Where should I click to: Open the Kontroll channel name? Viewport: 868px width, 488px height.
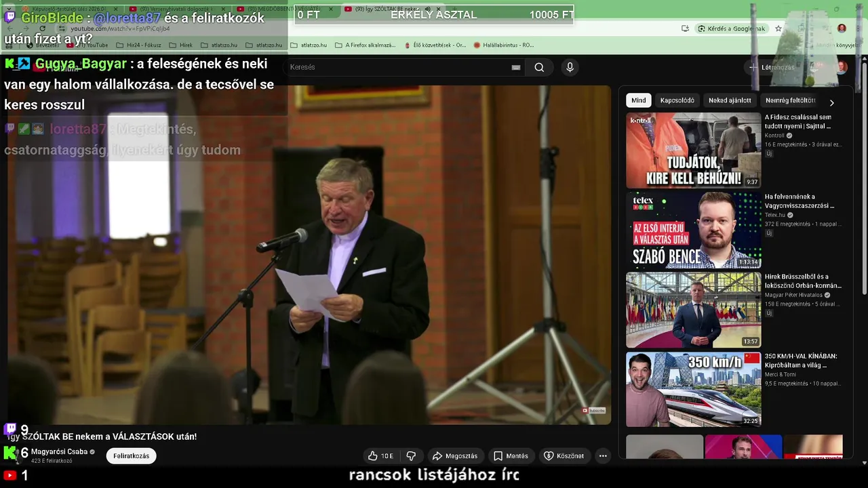774,136
